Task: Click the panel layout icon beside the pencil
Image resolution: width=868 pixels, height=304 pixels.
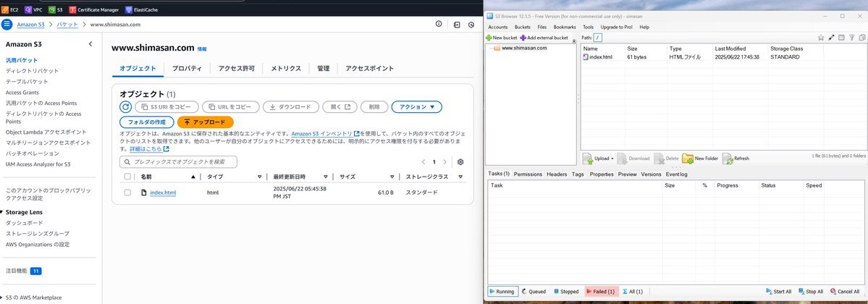Action: [x=841, y=38]
